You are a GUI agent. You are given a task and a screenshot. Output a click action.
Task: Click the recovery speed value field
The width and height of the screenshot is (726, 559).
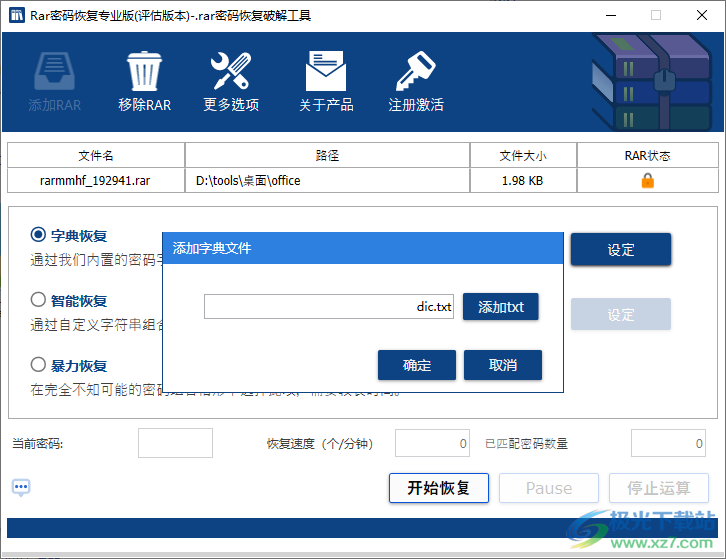pos(432,443)
